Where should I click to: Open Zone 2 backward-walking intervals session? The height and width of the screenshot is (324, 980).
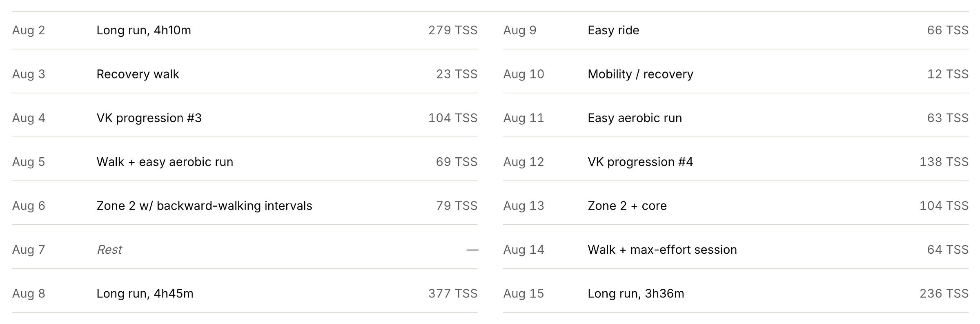245,206
